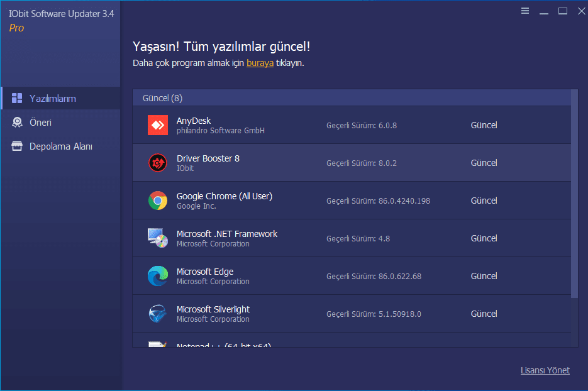588x391 pixels.
Task: Click Güncel status for Microsoft Edge
Action: coord(484,276)
